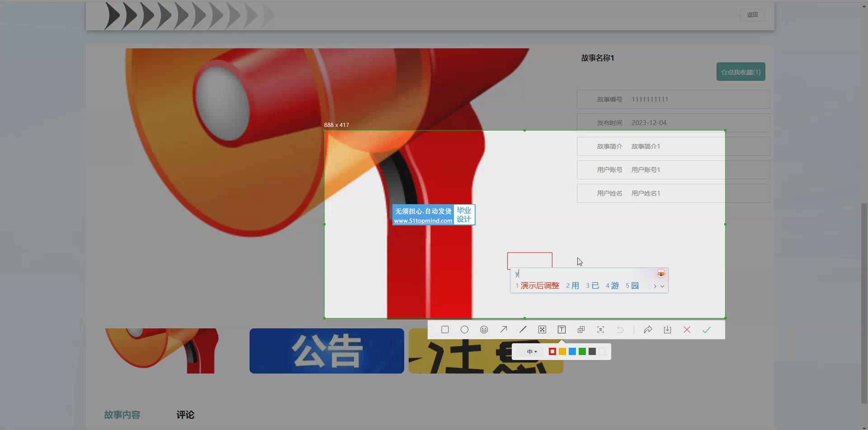
Task: Select the pen brush tool
Action: click(x=523, y=330)
